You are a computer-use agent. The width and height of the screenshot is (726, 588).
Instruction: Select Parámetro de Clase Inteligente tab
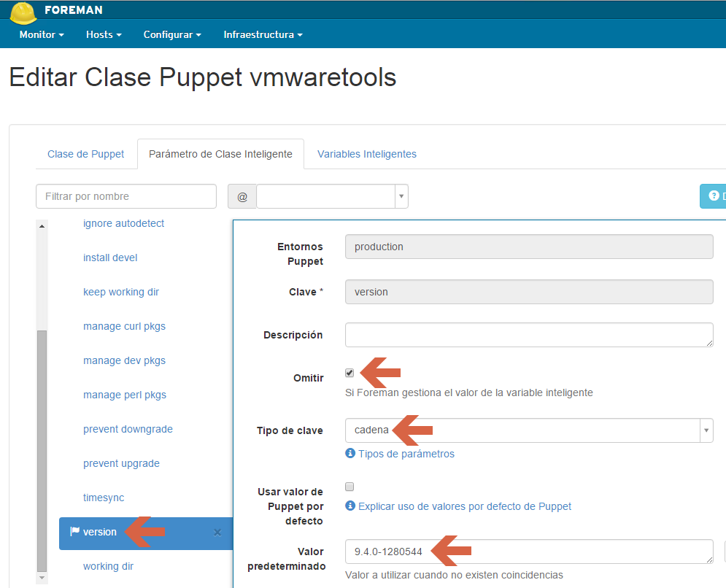(x=220, y=154)
